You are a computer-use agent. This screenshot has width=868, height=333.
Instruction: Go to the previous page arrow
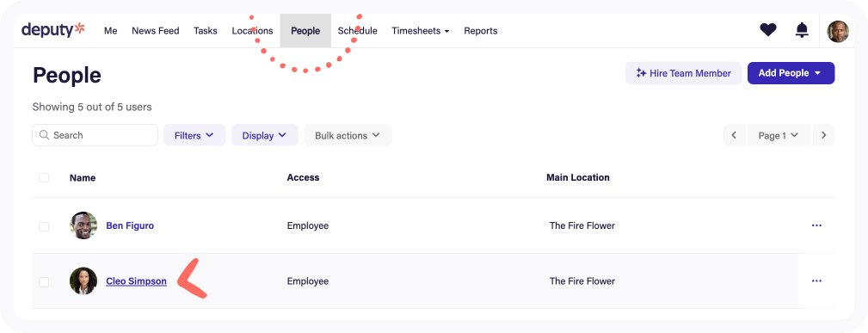(734, 135)
